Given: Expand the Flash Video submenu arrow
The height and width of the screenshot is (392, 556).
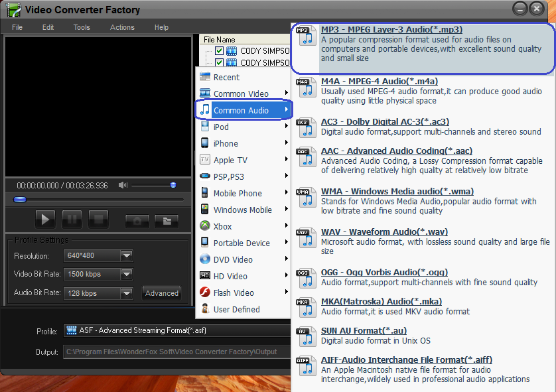Looking at the screenshot, I should point(286,292).
